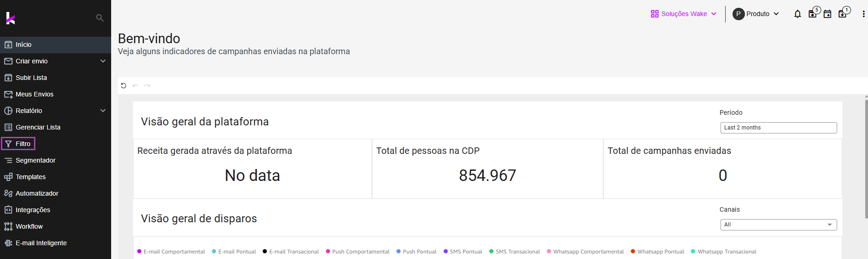868x259 pixels.
Task: Open the Segmentador menu item
Action: tap(35, 160)
